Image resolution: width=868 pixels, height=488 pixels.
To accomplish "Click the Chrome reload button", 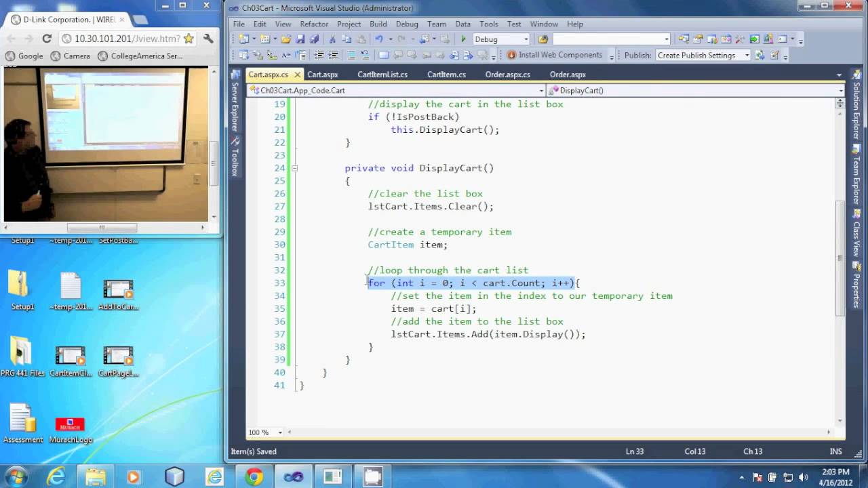I will pos(47,39).
